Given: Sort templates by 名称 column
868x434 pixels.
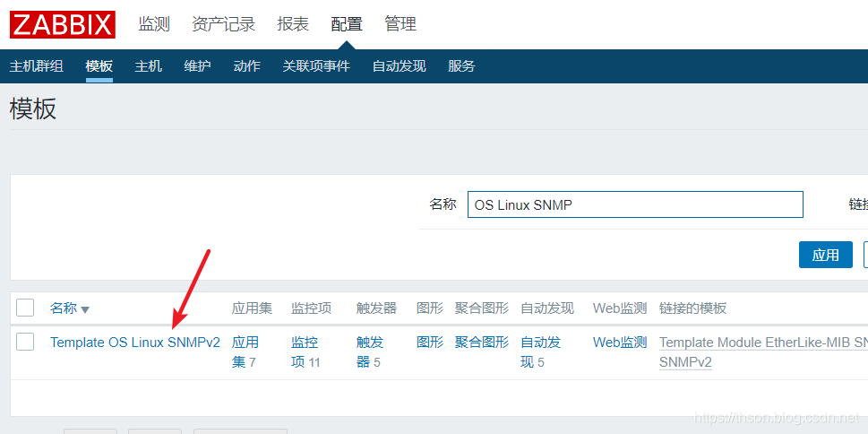Looking at the screenshot, I should pyautogui.click(x=64, y=308).
